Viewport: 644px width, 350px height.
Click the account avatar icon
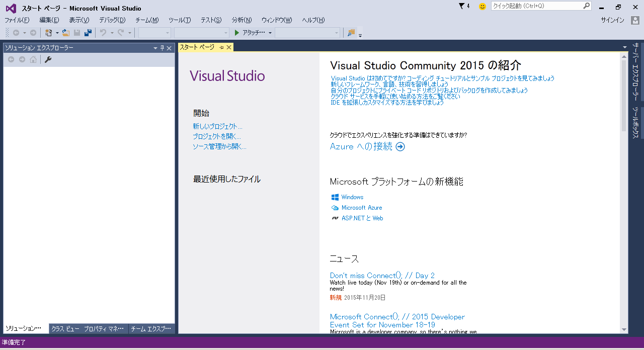(x=635, y=20)
